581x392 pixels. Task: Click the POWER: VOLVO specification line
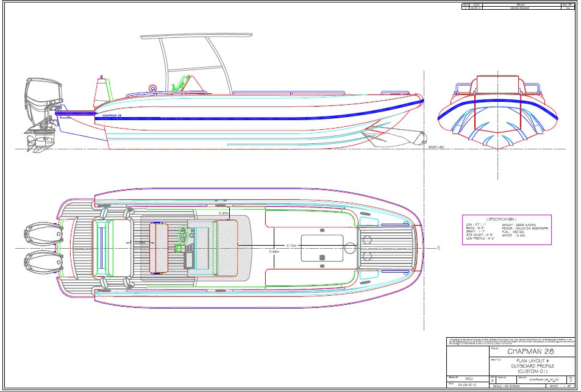[x=524, y=228]
